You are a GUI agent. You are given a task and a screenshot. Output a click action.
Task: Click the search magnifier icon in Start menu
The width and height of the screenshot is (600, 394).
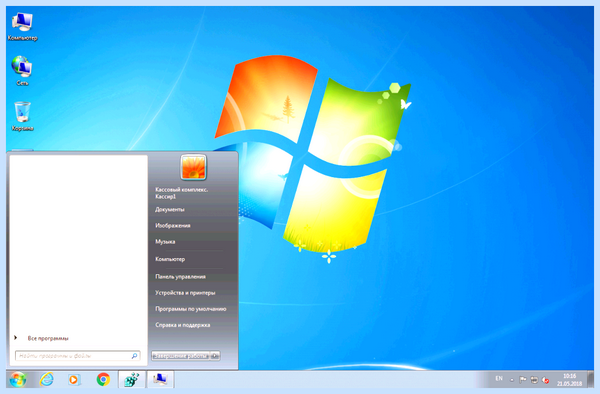(134, 356)
